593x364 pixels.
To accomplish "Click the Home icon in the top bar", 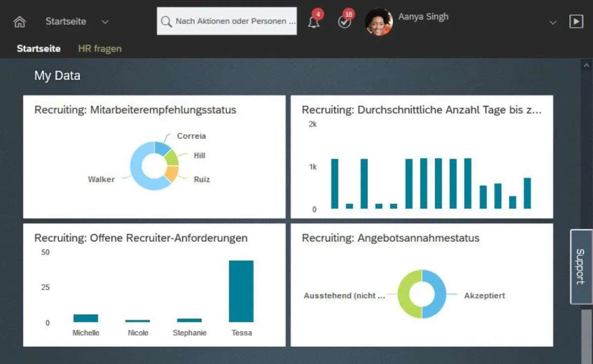I will (19, 21).
